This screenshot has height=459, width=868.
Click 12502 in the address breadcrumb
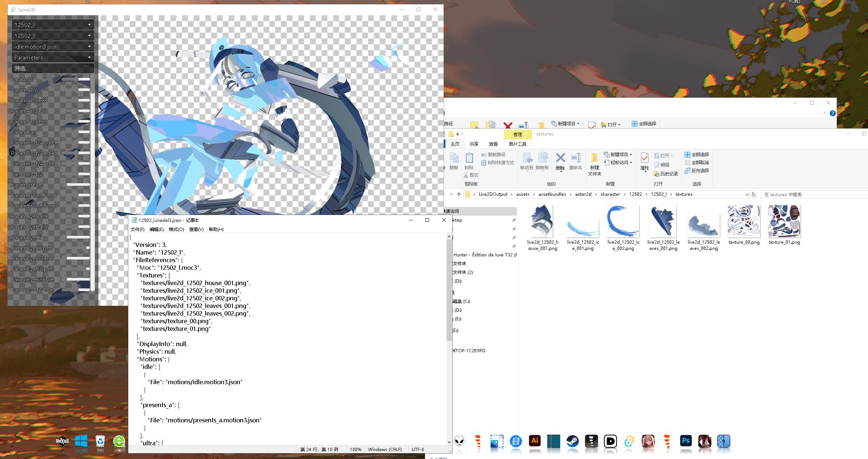pos(635,194)
